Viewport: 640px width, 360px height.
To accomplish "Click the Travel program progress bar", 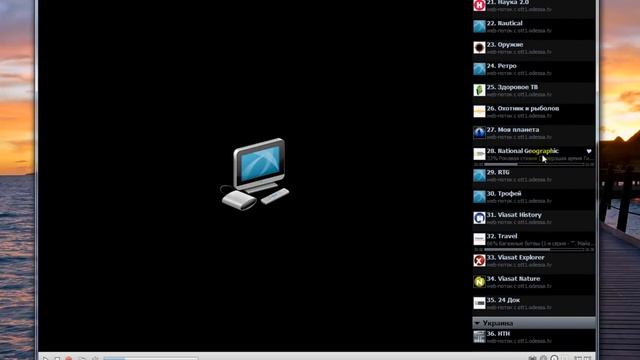I will pos(534,249).
